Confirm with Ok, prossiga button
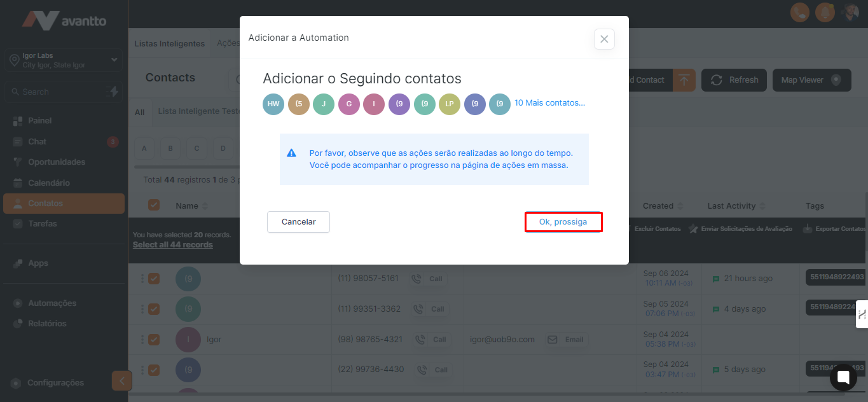868x402 pixels. click(563, 222)
